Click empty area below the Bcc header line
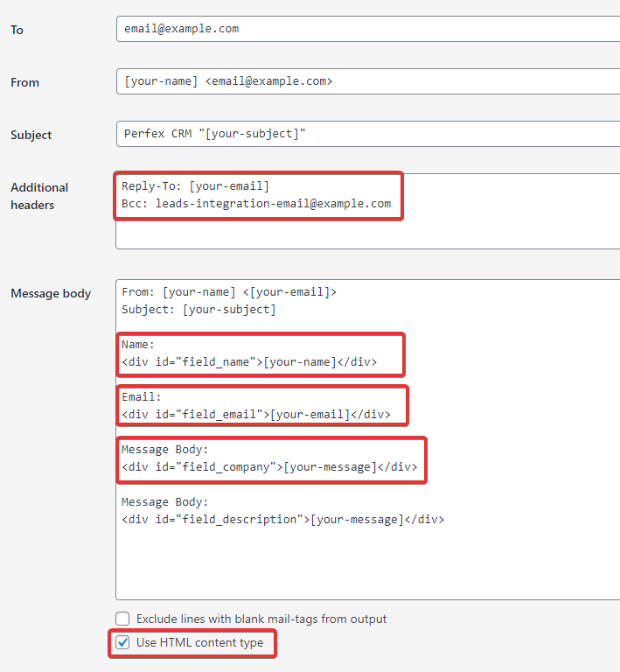620x672 pixels. point(368,234)
